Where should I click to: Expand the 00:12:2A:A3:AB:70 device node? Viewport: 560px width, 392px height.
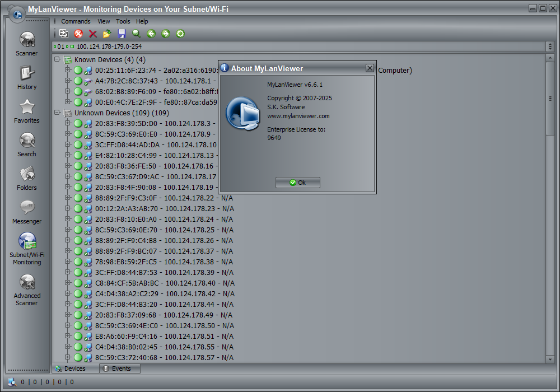pyautogui.click(x=67, y=208)
